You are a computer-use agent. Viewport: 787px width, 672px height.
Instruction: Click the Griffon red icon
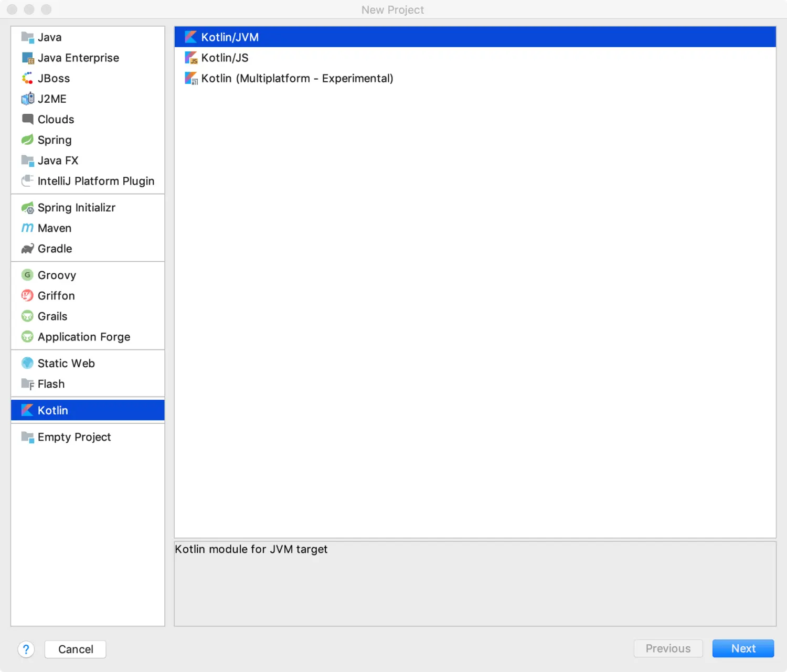click(27, 296)
